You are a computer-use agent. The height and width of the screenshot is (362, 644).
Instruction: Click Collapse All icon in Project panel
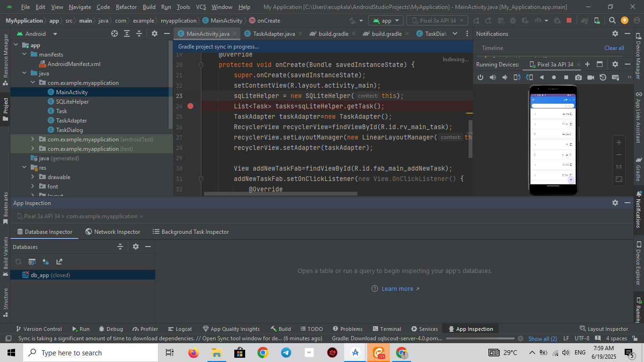pyautogui.click(x=139, y=33)
